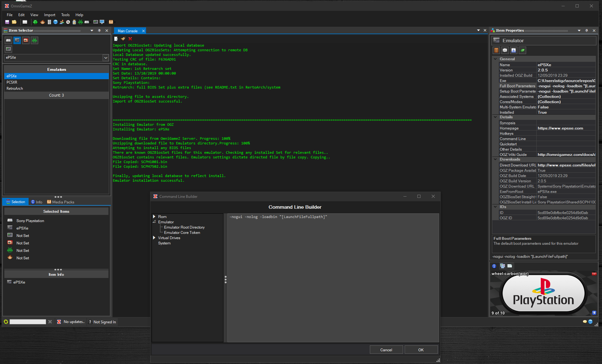Image resolution: width=602 pixels, height=364 pixels.
Task: Click the red X icon in console toolbar
Action: coord(130,39)
